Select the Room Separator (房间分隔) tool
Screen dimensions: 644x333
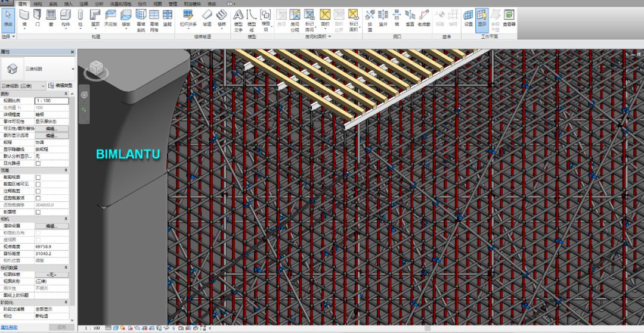pyautogui.click(x=295, y=20)
